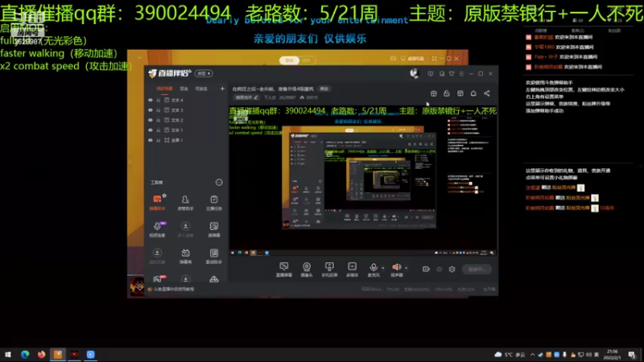Open the 歌词助手 lyrics assistant tool

point(214,256)
